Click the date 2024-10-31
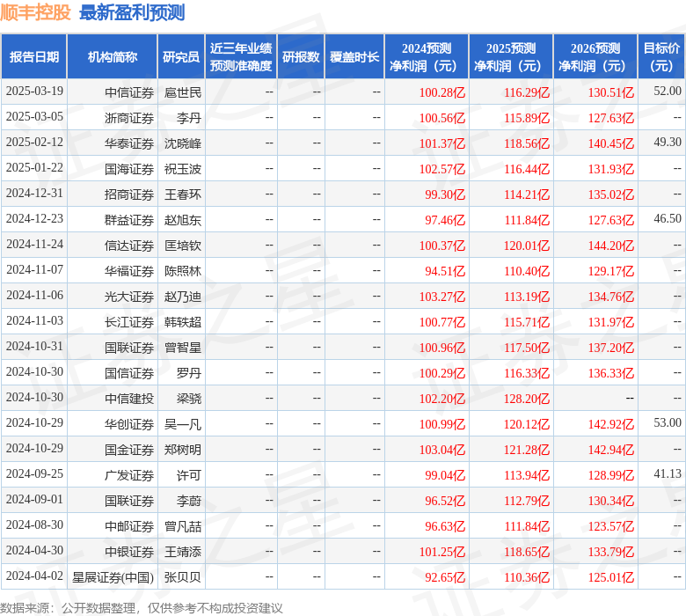Screen dimensions: 686x616 click(x=34, y=347)
